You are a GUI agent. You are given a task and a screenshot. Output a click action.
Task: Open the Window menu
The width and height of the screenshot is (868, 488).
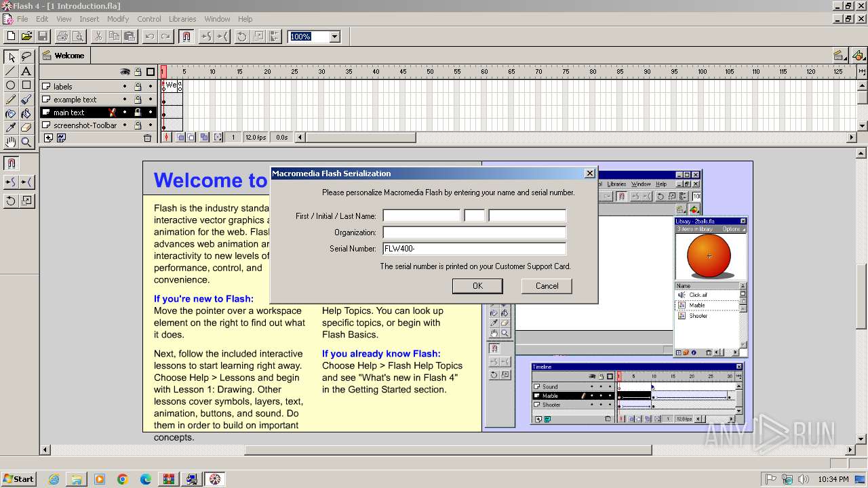pos(217,19)
